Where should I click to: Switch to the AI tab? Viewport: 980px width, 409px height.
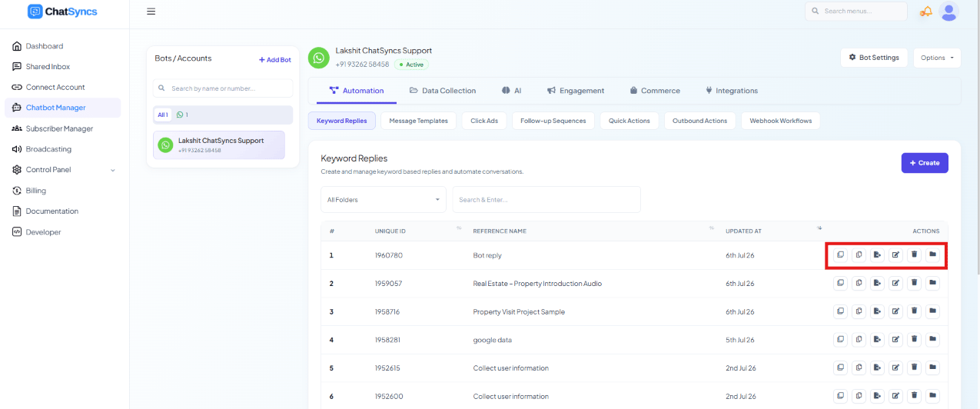[x=512, y=91]
